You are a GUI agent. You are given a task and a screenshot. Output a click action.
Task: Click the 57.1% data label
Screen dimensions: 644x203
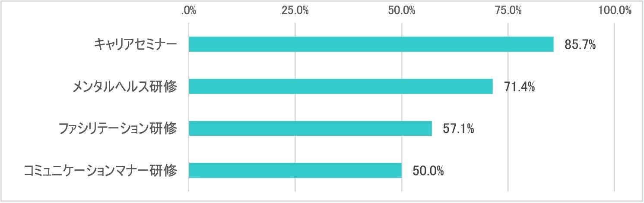tap(459, 128)
